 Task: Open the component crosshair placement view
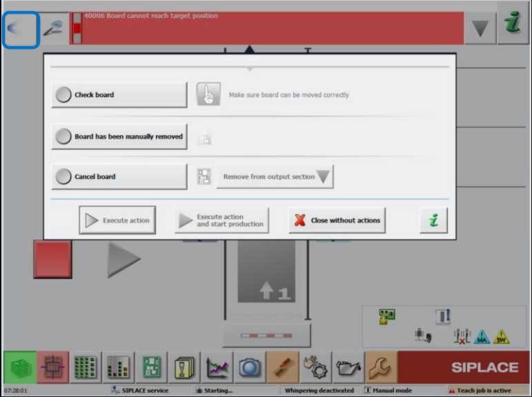(x=52, y=367)
